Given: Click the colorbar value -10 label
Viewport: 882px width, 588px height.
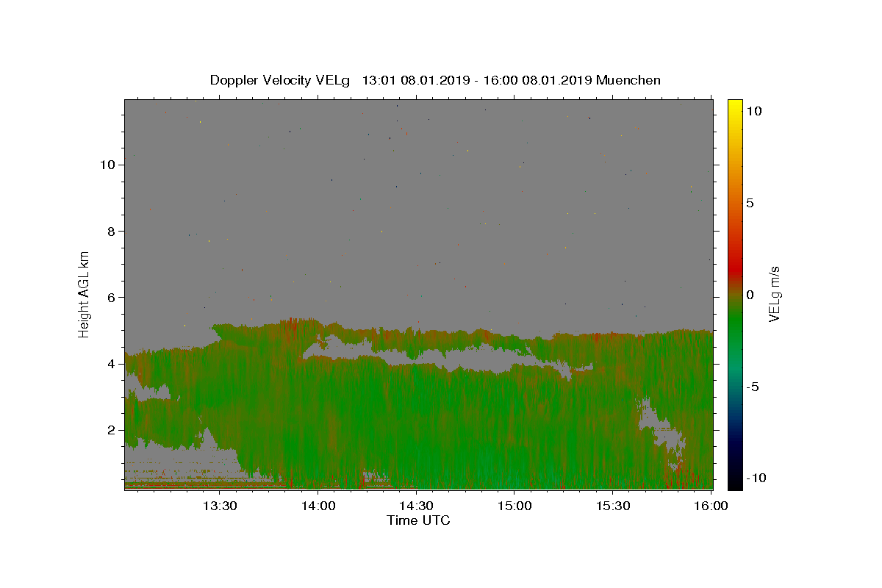Looking at the screenshot, I should click(x=756, y=478).
